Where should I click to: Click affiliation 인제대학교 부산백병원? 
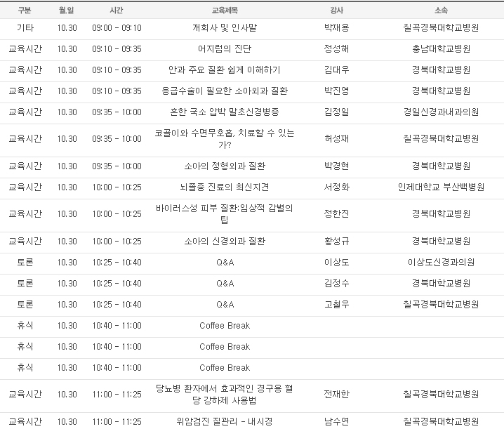pos(441,187)
